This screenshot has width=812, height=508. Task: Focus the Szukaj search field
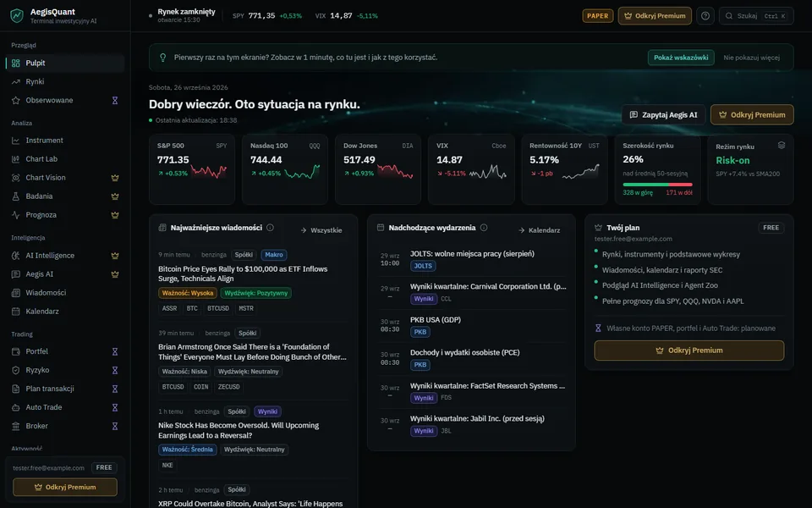point(756,16)
